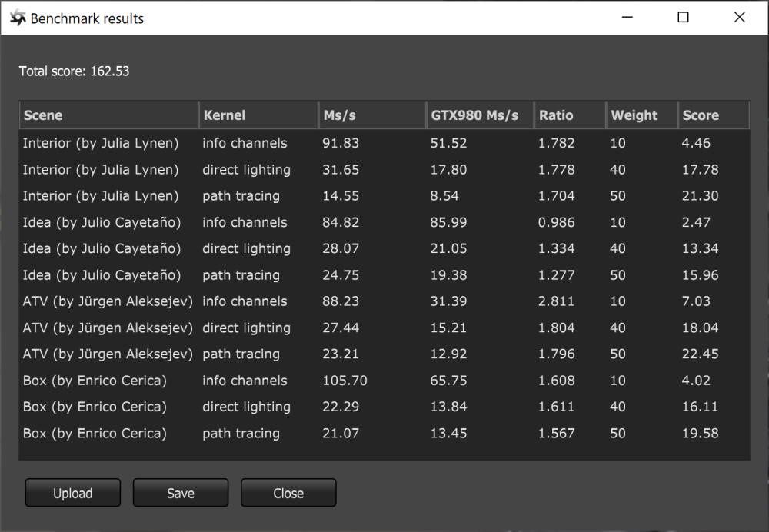Click the 28.07 Ms/s value
The width and height of the screenshot is (769, 532).
(x=341, y=248)
